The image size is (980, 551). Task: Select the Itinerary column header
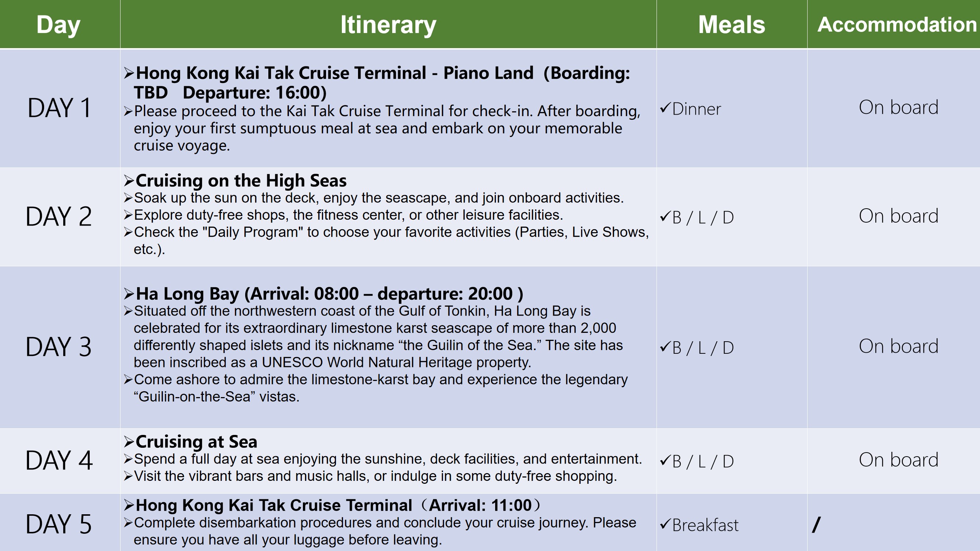(x=388, y=25)
